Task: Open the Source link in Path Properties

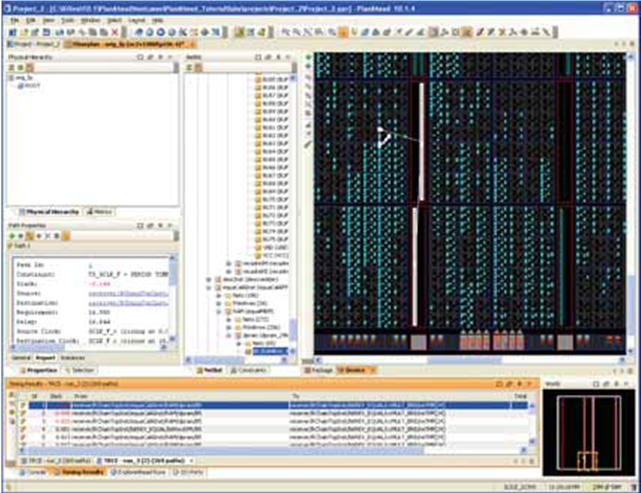Action: click(128, 294)
